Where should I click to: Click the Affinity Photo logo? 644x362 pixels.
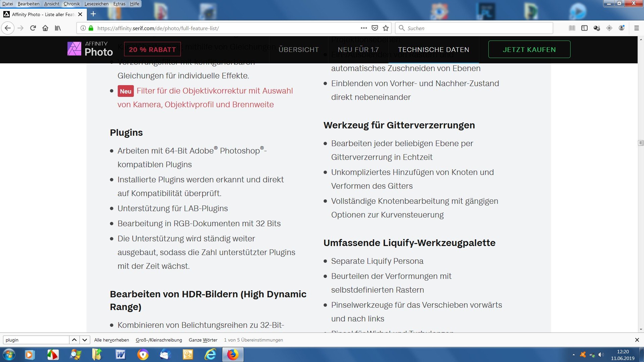pos(90,49)
